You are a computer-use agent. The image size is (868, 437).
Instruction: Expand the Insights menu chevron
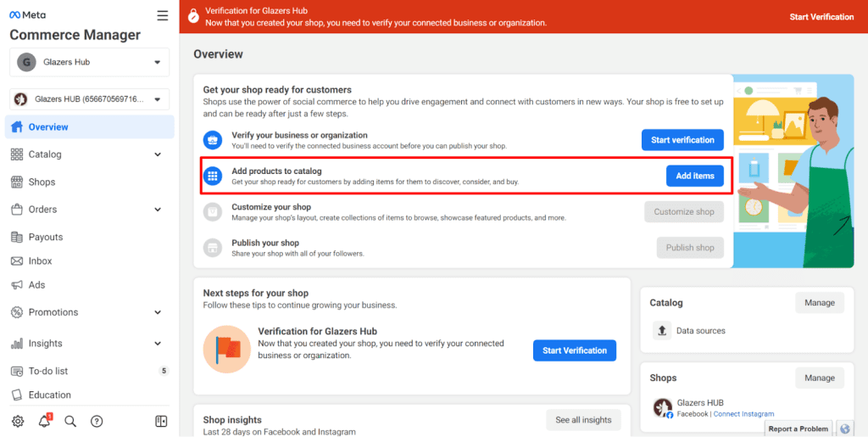click(158, 344)
